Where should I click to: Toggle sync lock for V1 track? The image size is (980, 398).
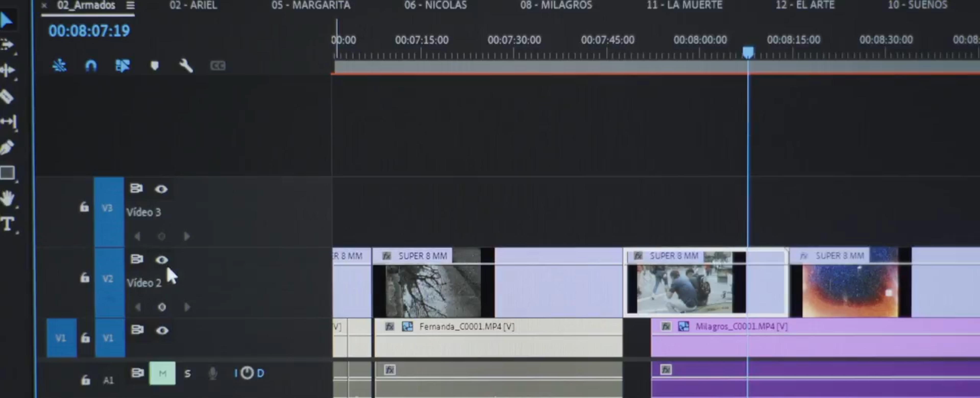(137, 330)
